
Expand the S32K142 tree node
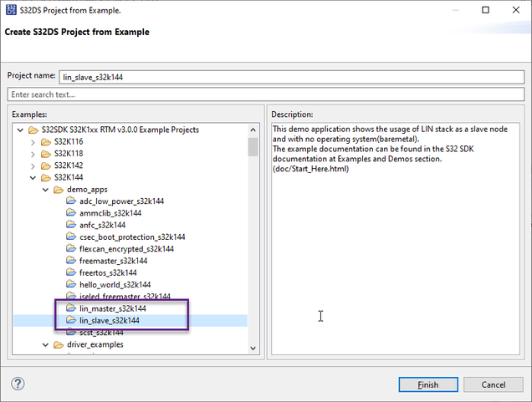pos(33,165)
